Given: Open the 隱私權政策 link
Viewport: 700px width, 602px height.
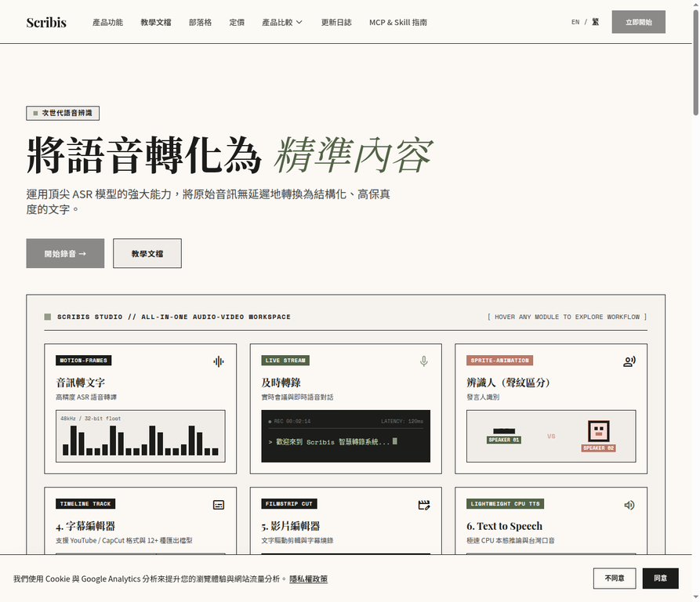Looking at the screenshot, I should (309, 578).
